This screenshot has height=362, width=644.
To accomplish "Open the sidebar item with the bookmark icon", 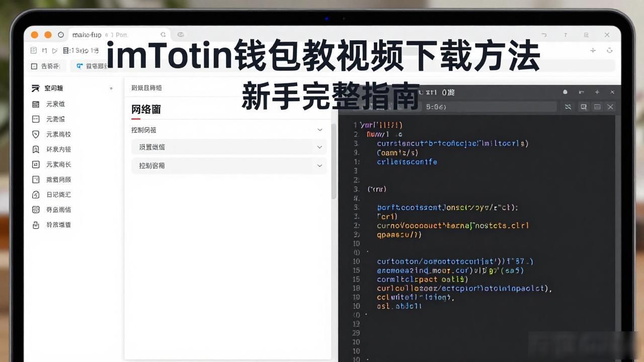I will coord(51,149).
